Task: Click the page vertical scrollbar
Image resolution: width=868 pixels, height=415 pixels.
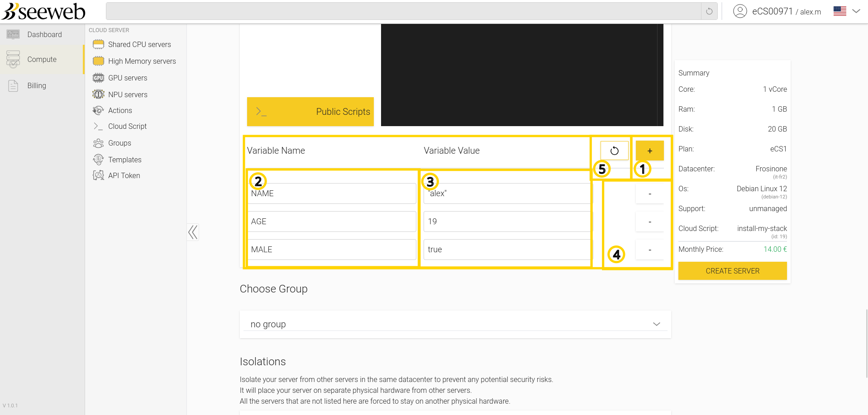Action: [866, 344]
